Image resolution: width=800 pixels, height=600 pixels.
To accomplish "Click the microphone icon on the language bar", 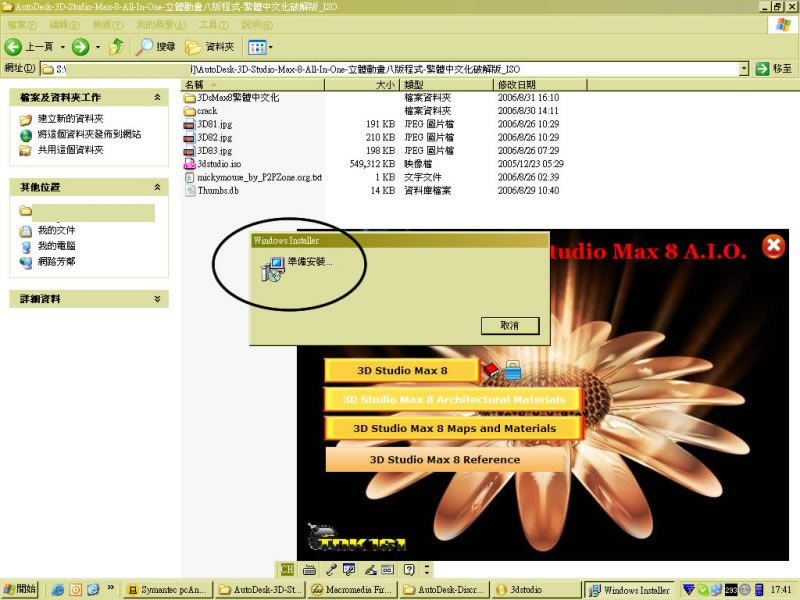I will 331,569.
